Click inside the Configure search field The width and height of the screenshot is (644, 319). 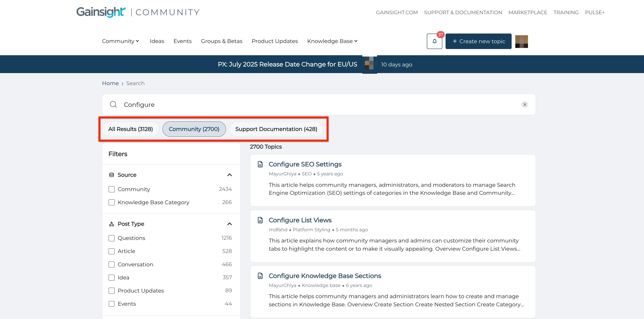pyautogui.click(x=319, y=104)
